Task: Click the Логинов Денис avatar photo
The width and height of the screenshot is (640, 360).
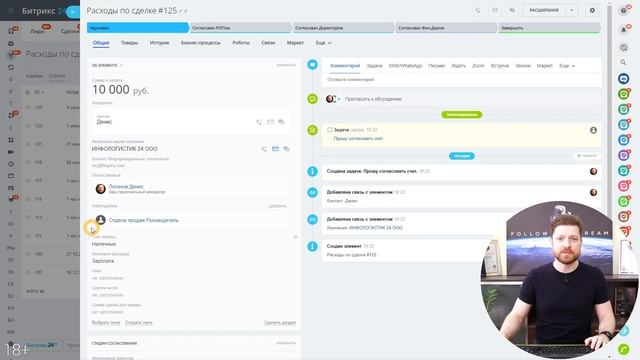Action: coord(100,189)
